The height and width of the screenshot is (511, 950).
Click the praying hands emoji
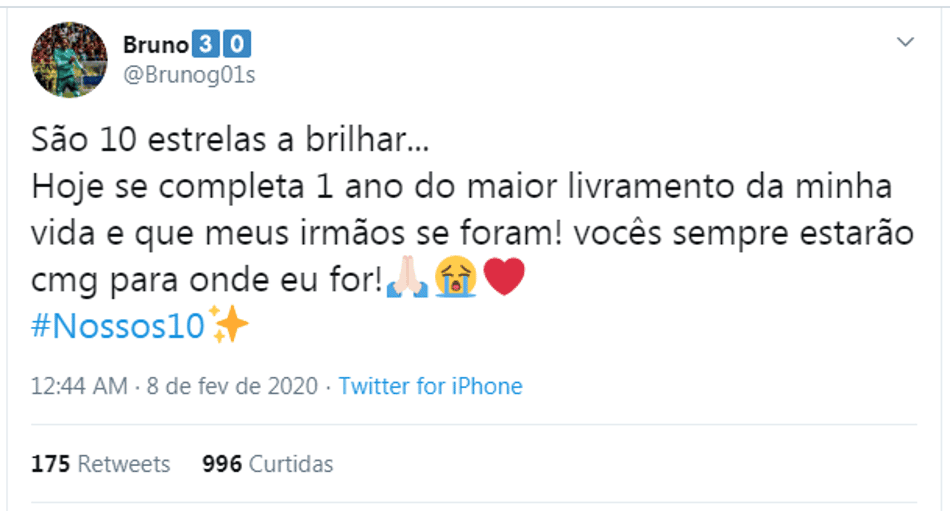(407, 277)
